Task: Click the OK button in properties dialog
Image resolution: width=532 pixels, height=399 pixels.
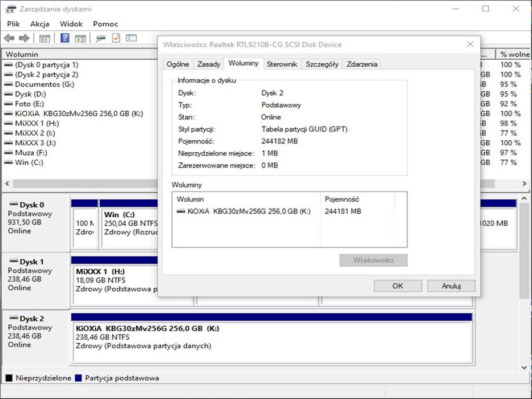Action: 397,286
